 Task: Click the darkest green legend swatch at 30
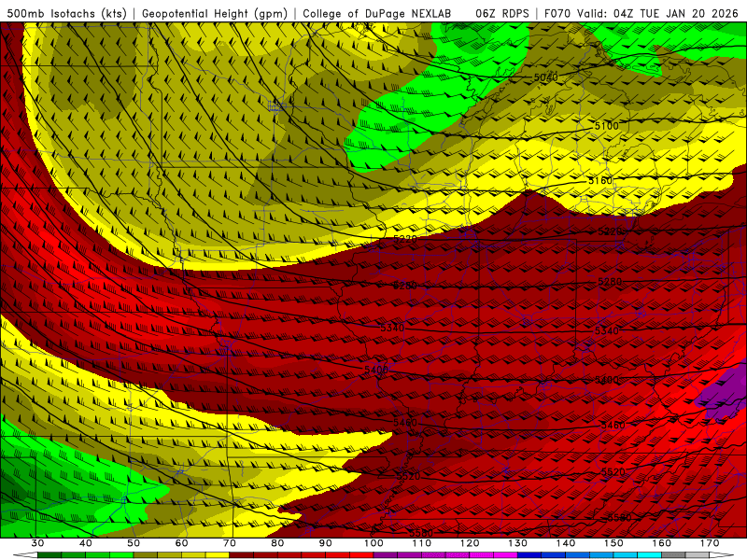pos(49,555)
